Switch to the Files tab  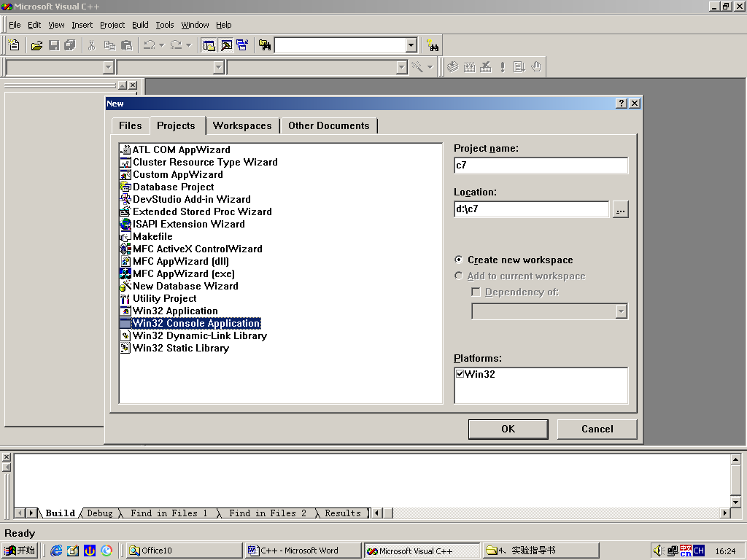click(x=130, y=125)
